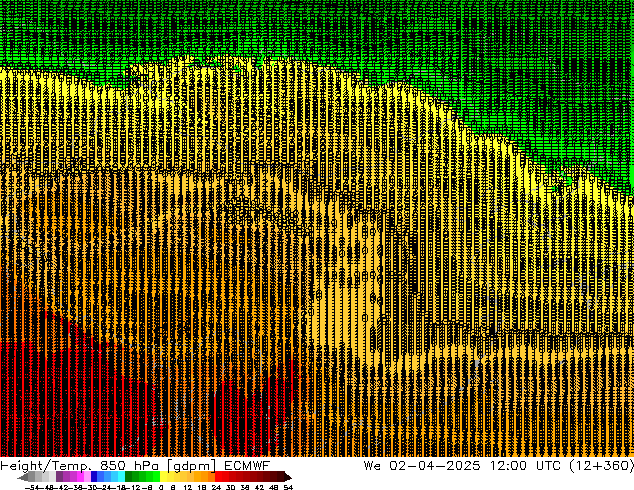
Task: Click the '0' legend value
Action: coord(161,487)
